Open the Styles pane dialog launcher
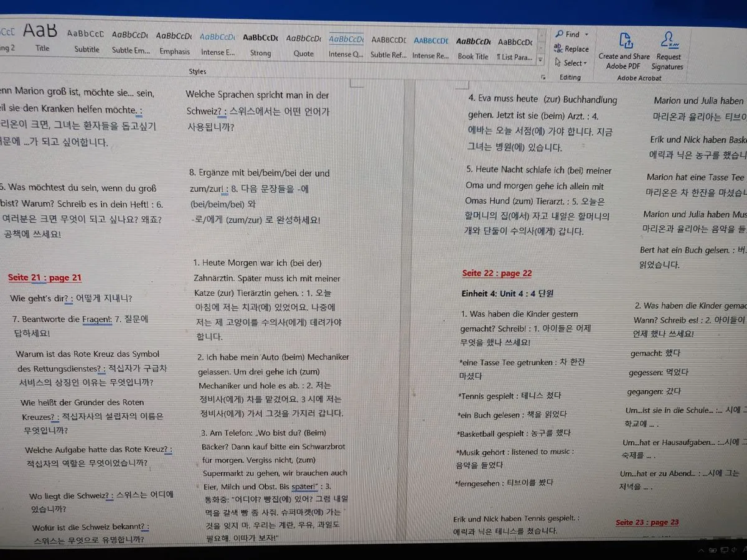Image resolution: width=747 pixels, height=560 pixels. point(543,77)
